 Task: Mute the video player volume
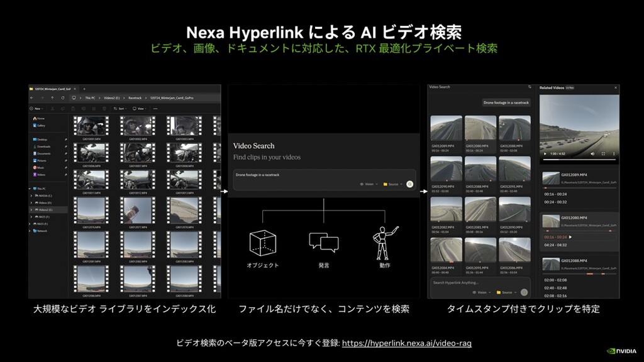(592, 154)
